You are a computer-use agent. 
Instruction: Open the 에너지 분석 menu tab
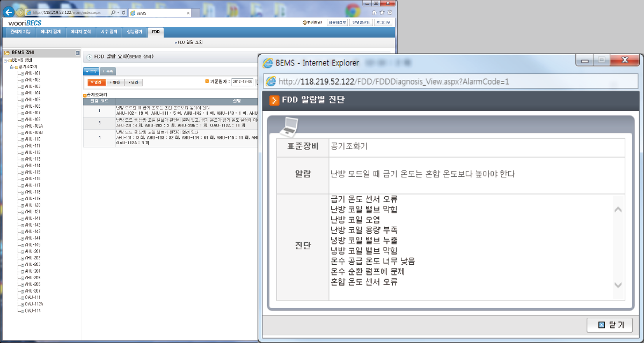[80, 32]
